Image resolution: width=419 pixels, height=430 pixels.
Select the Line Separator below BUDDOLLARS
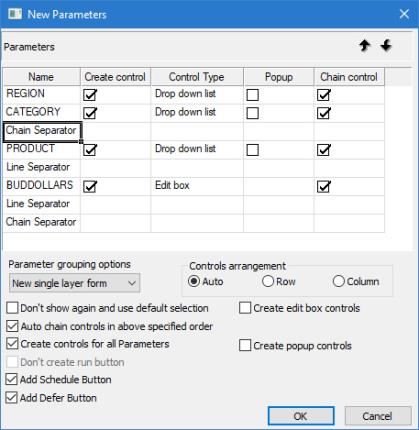(42, 205)
